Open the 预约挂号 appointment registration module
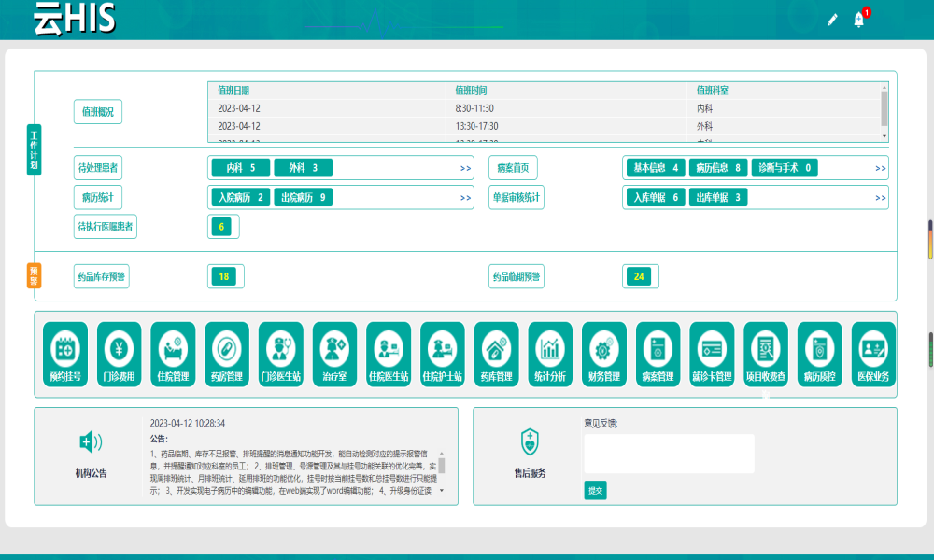 (x=65, y=354)
